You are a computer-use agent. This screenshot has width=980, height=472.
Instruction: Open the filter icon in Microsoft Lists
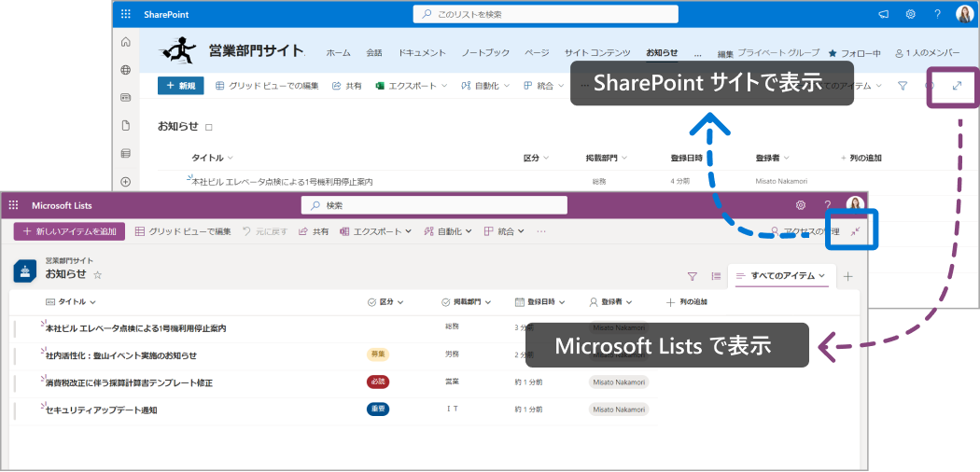692,276
